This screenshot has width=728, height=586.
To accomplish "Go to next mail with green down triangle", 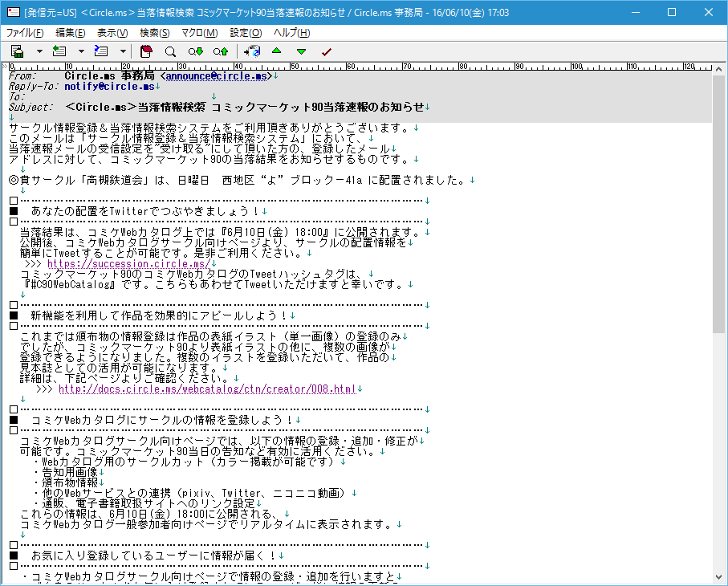I will pyautogui.click(x=301, y=51).
